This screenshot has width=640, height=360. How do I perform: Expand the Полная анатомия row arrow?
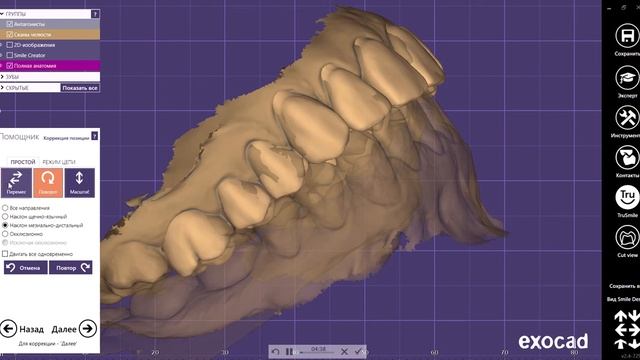[1, 66]
